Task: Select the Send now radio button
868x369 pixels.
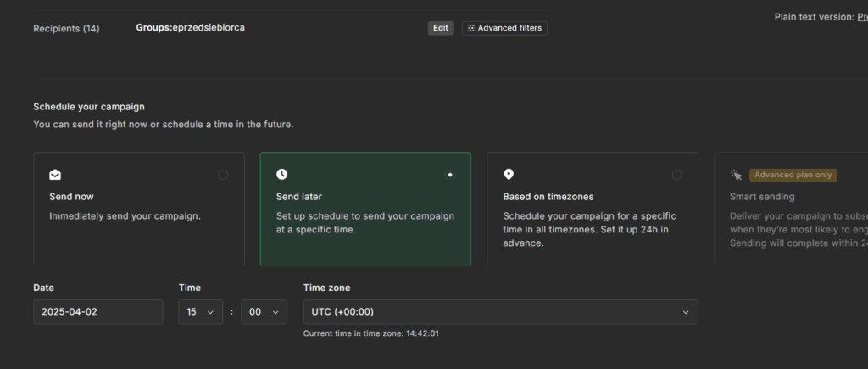Action: [223, 175]
